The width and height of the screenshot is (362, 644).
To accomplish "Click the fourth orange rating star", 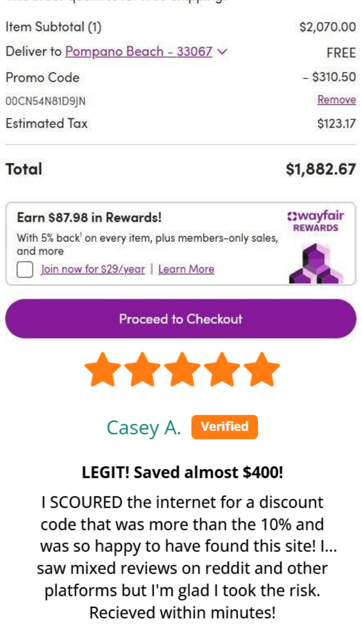I will [x=222, y=369].
